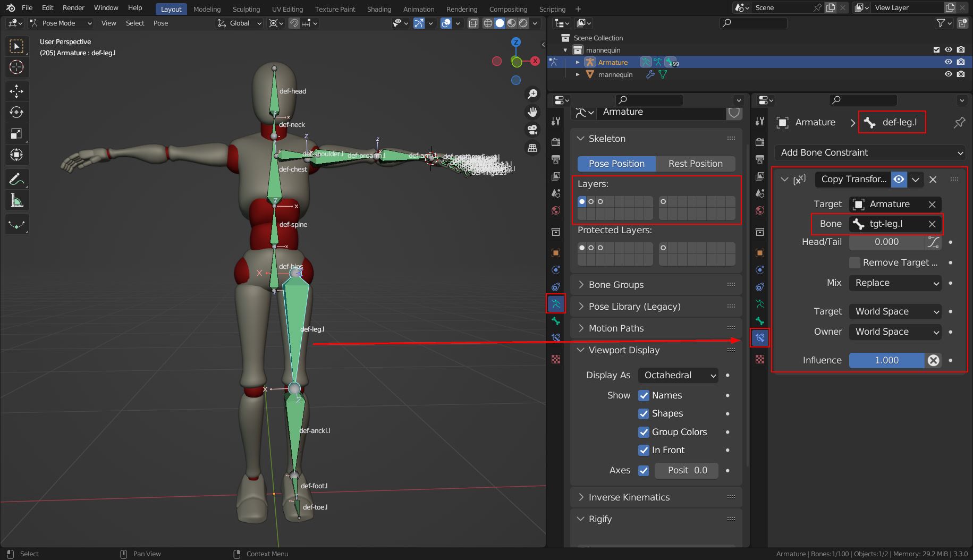Open Add Bone Constraint dropdown
The image size is (973, 560).
point(871,152)
